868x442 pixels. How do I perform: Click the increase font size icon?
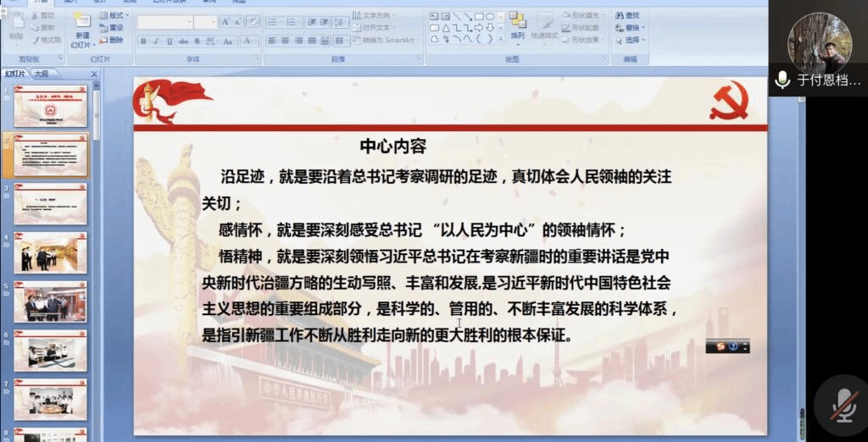(x=226, y=22)
